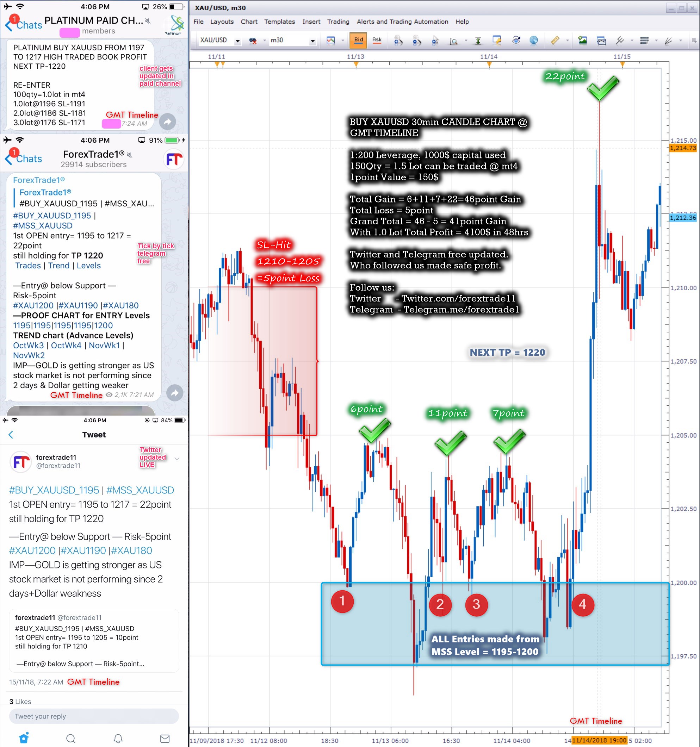Click the zoom out magnifier icon
Image resolution: width=700 pixels, height=747 pixels.
416,40
